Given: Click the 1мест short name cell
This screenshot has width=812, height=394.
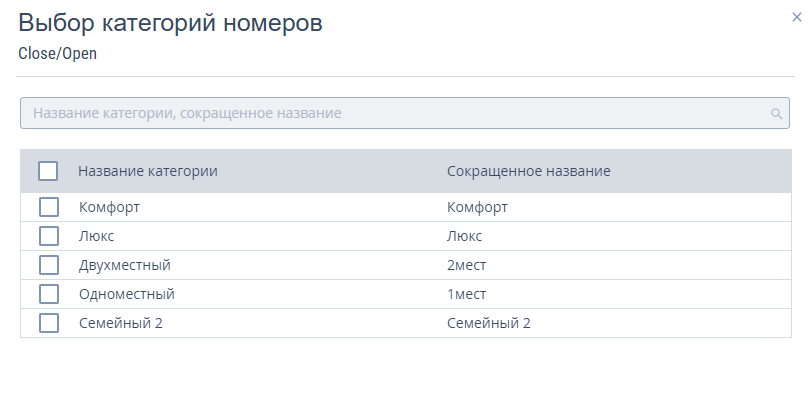Looking at the screenshot, I should click(467, 294).
